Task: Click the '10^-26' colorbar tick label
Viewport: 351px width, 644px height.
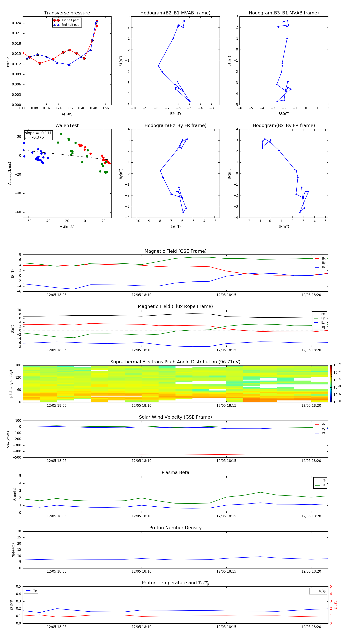Action: coord(337,365)
